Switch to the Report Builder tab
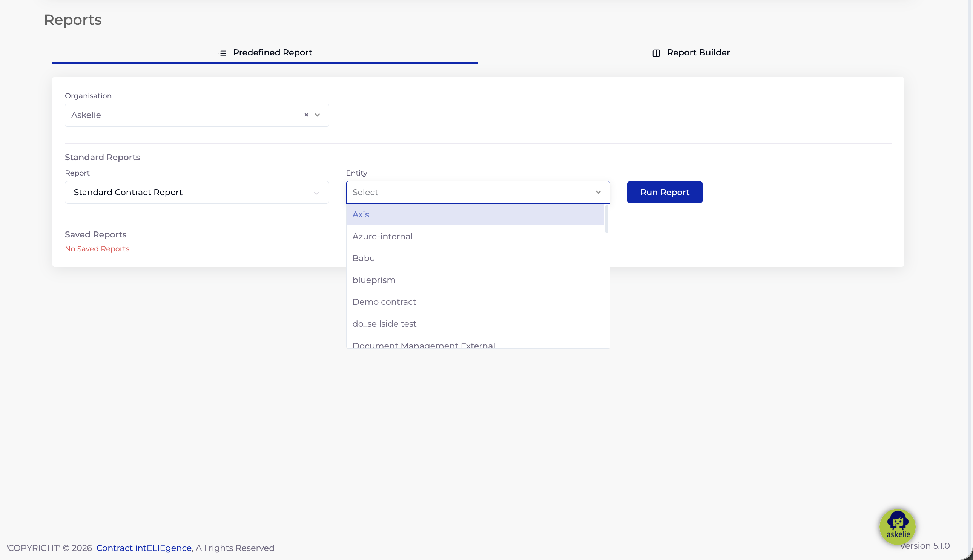The image size is (973, 560). coord(691,53)
